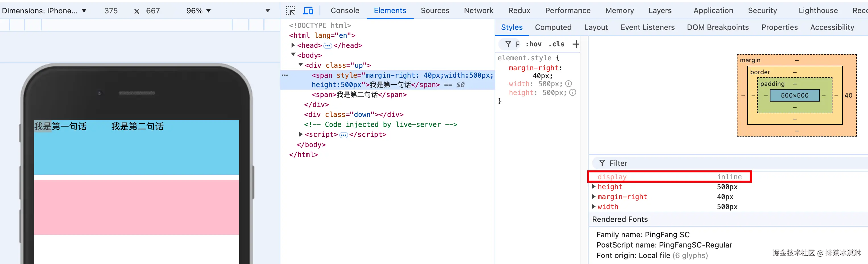Screen dimensions: 868x264
Task: Activate the inspect element picker icon
Action: coord(290,11)
